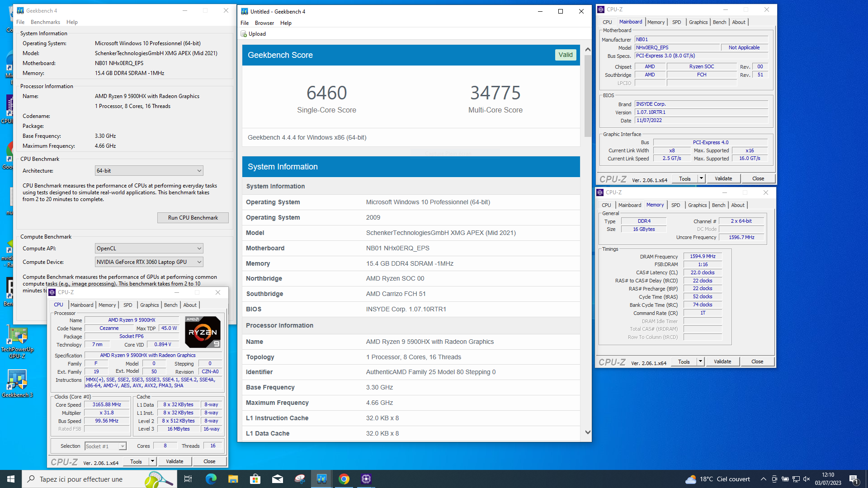The image size is (868, 488).
Task: Click Validate in CPU-Z CPU window
Action: pyautogui.click(x=175, y=461)
